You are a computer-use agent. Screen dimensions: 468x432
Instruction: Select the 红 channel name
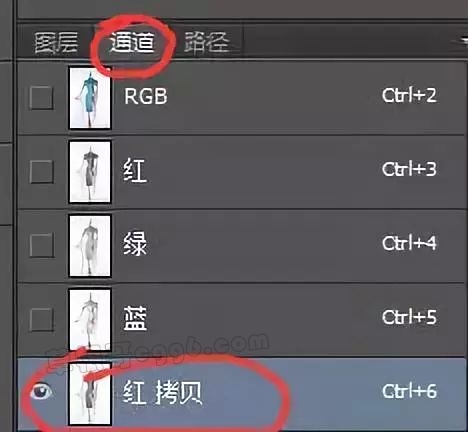(135, 170)
